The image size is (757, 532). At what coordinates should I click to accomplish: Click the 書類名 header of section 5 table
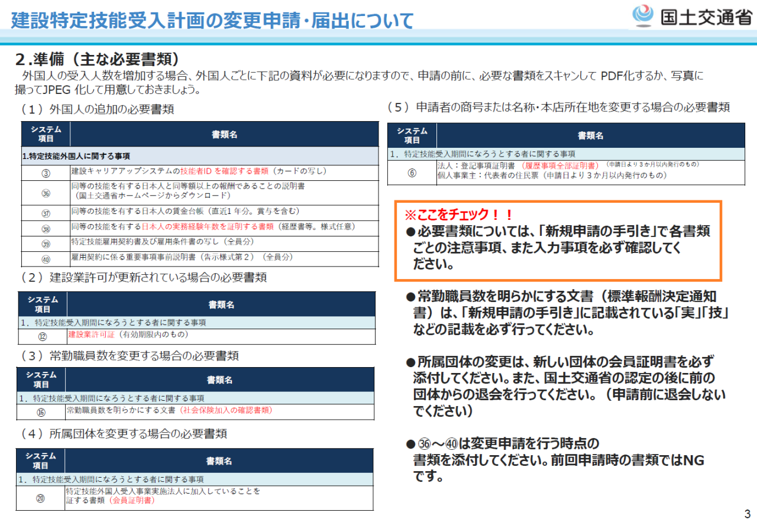[590, 135]
